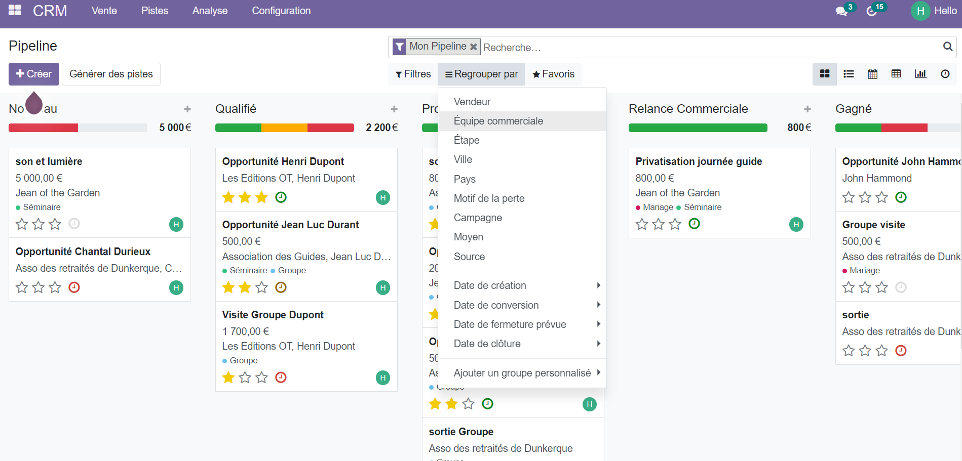The height and width of the screenshot is (461, 962).
Task: Add a record in Relance Commerciale column
Action: (x=807, y=109)
